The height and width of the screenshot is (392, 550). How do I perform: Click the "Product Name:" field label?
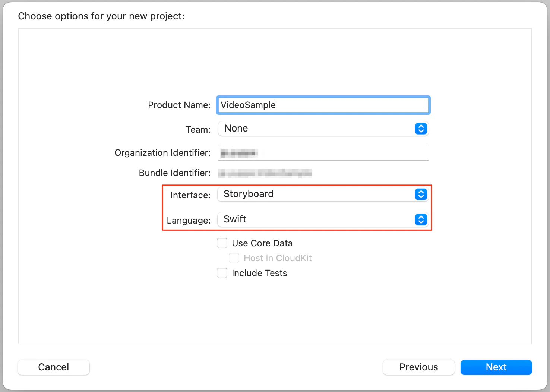pyautogui.click(x=179, y=105)
